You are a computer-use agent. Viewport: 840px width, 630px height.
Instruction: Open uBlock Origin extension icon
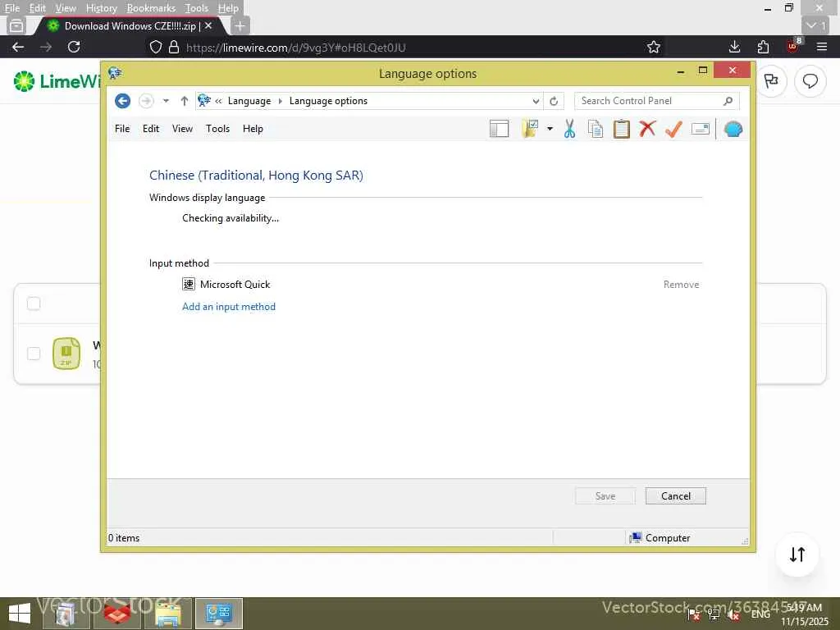tap(793, 46)
